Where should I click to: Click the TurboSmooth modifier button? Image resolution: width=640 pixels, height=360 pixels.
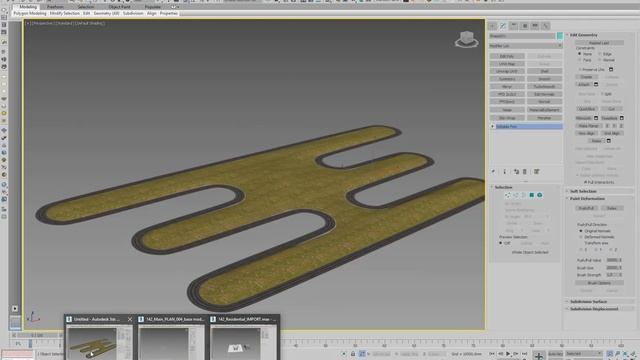click(544, 87)
